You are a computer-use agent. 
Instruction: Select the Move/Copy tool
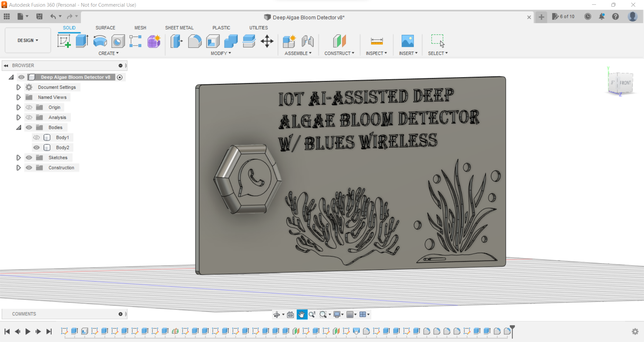(267, 41)
